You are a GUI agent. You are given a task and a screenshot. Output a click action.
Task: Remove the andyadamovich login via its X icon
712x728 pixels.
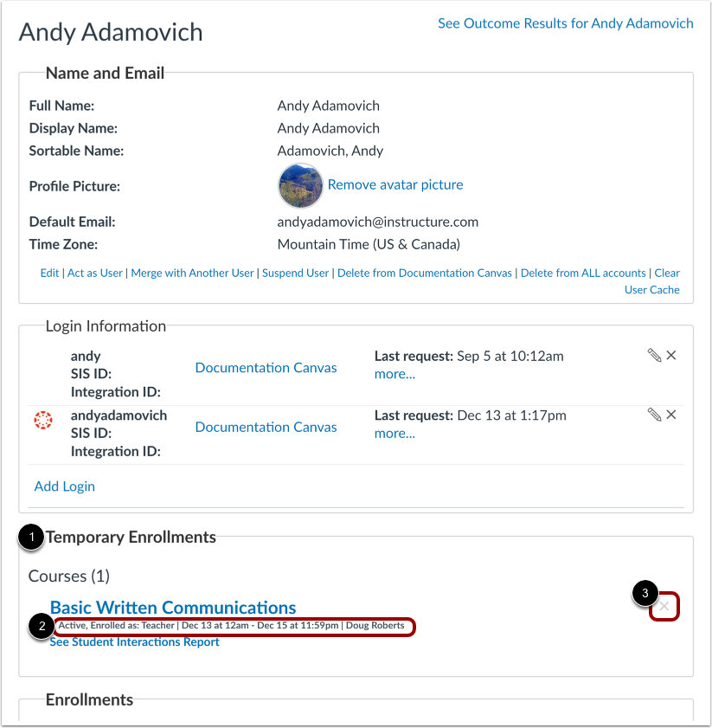point(671,414)
